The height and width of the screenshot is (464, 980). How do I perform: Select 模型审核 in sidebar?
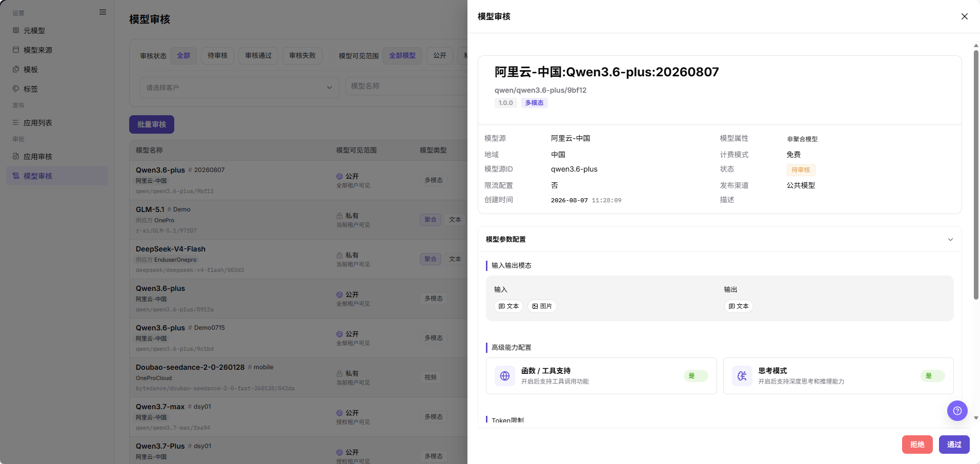[57, 176]
